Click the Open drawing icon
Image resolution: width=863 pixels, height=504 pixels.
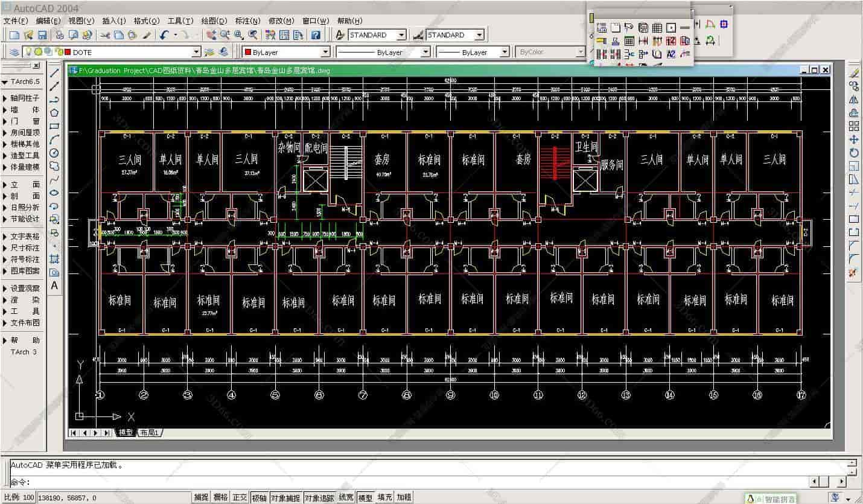pyautogui.click(x=28, y=34)
